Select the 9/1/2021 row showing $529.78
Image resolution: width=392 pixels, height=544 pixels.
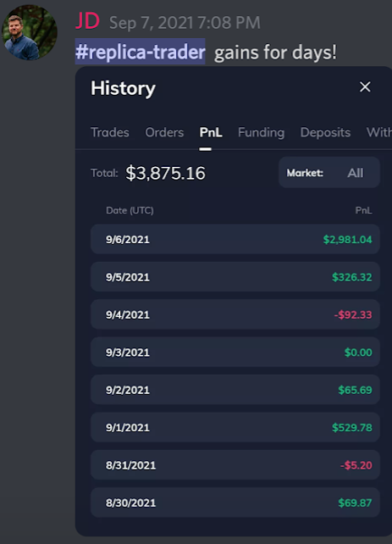tap(235, 427)
